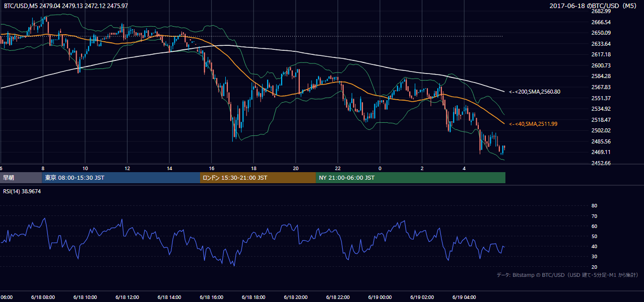Click price axis value 2485.56

(601, 141)
